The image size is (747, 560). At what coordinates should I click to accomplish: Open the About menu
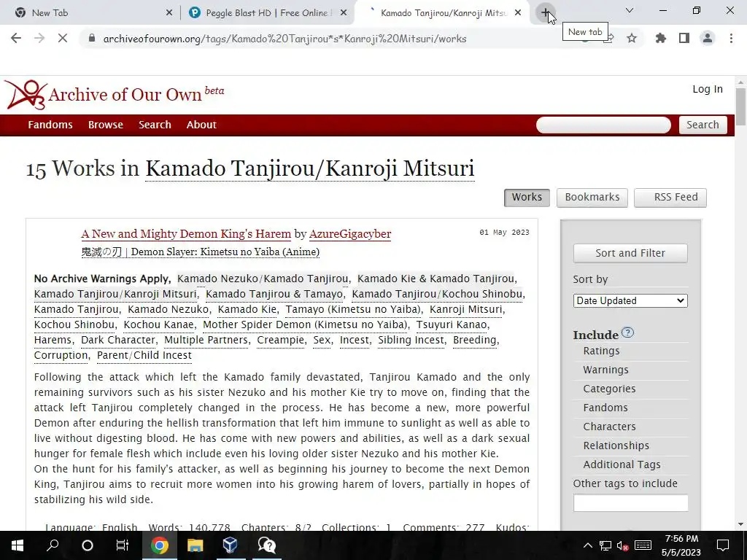coord(201,125)
